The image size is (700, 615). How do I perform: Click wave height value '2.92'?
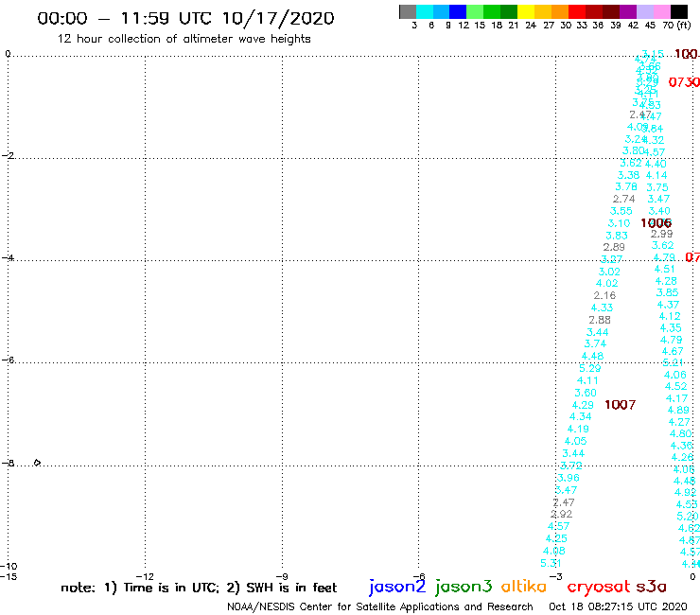tap(562, 514)
